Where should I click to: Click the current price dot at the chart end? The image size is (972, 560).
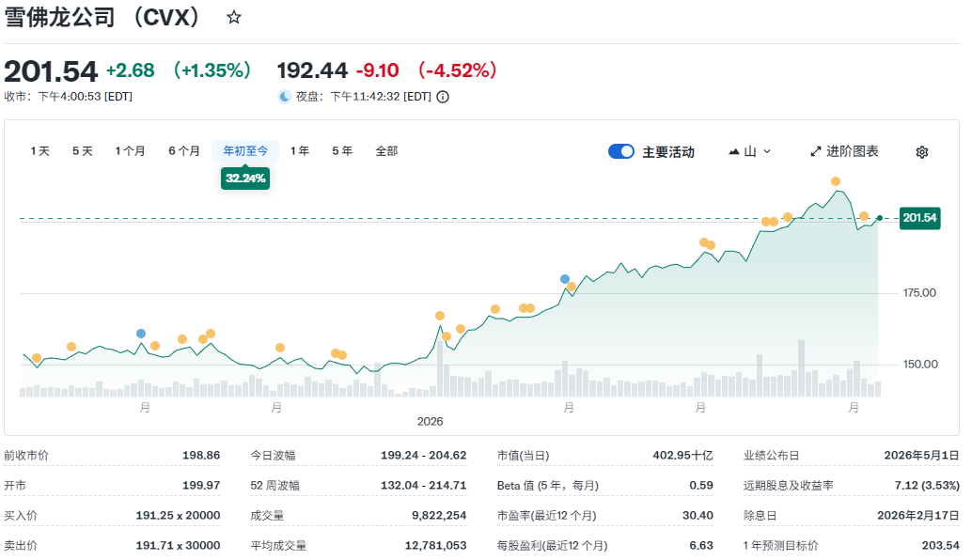(878, 218)
